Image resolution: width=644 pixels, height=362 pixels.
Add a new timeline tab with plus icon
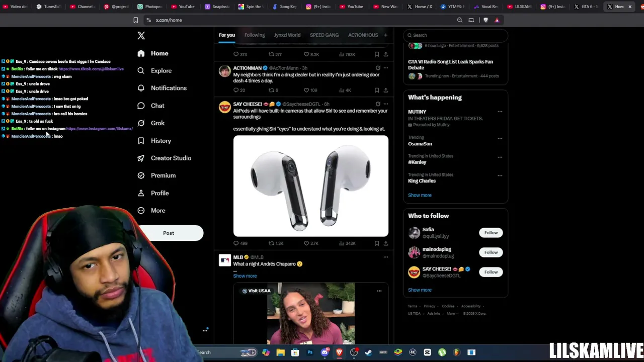[386, 35]
